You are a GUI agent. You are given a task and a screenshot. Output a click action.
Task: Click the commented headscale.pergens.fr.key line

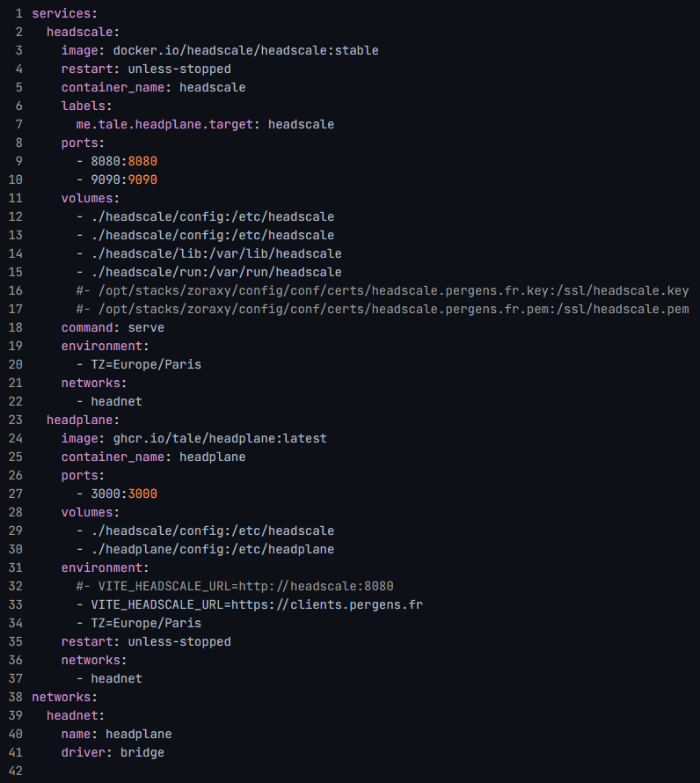click(383, 290)
